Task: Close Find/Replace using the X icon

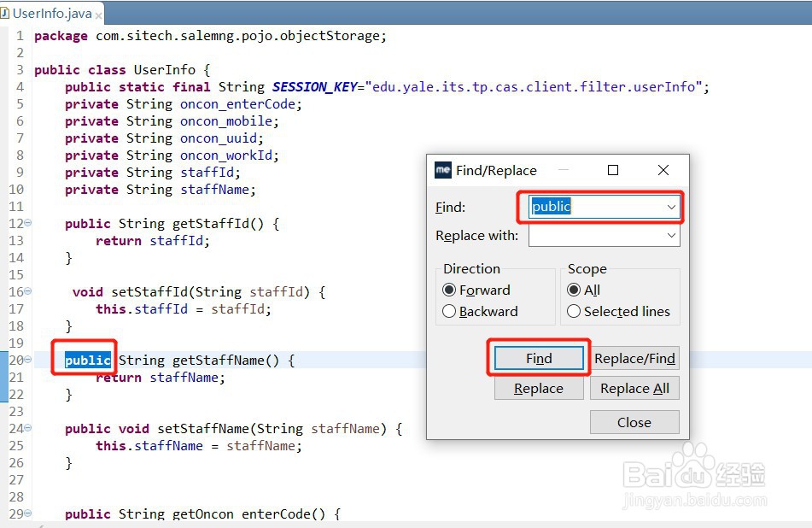Action: pyautogui.click(x=663, y=170)
